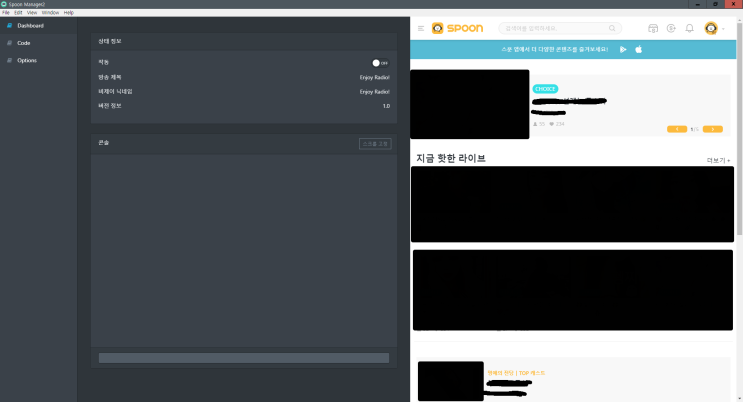
Task: Expand the profile dropdown arrow
Action: (x=724, y=29)
